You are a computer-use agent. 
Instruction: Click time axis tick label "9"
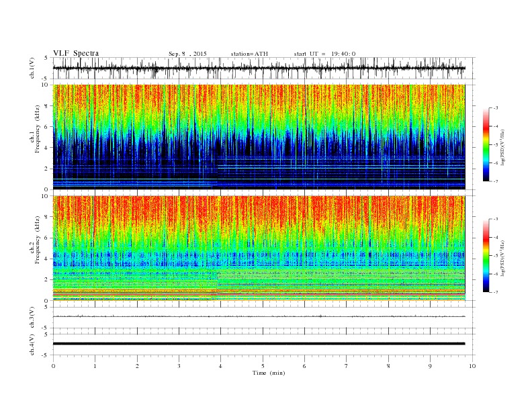coord(430,366)
